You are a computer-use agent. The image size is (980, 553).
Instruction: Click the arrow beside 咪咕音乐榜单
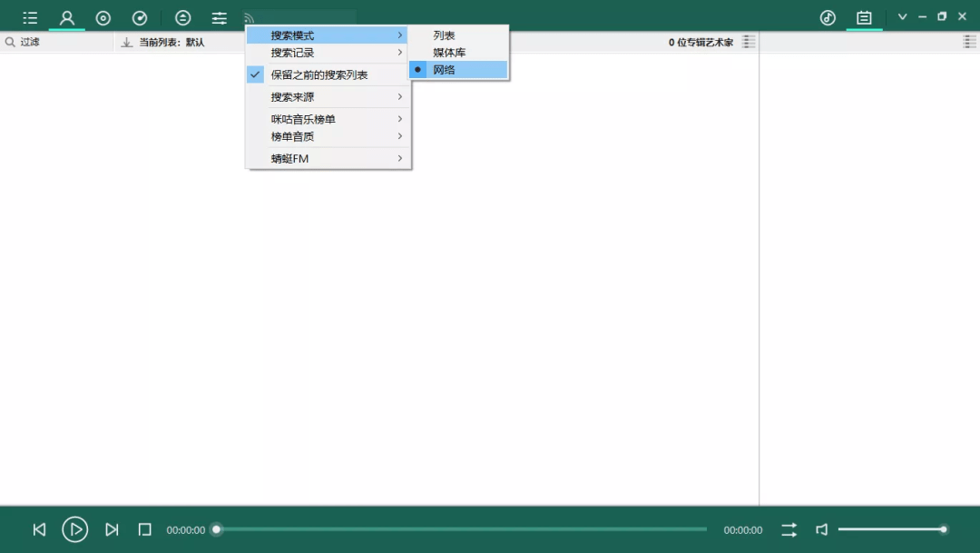[x=400, y=119]
